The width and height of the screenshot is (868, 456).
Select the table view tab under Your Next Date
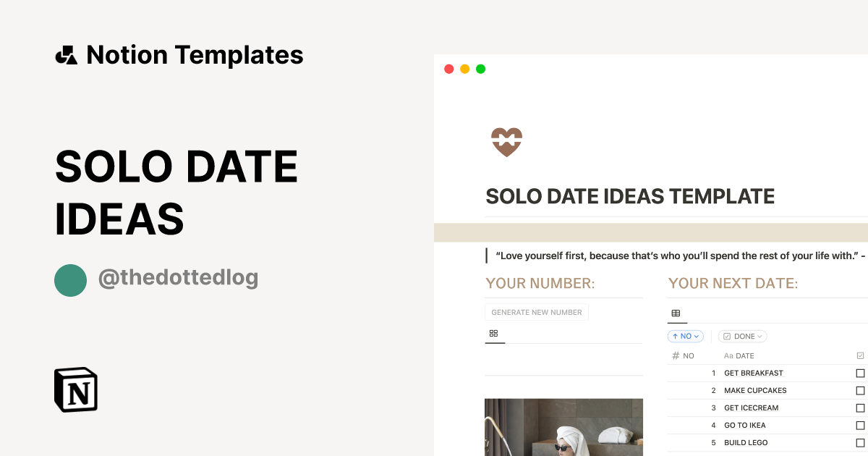pyautogui.click(x=677, y=313)
